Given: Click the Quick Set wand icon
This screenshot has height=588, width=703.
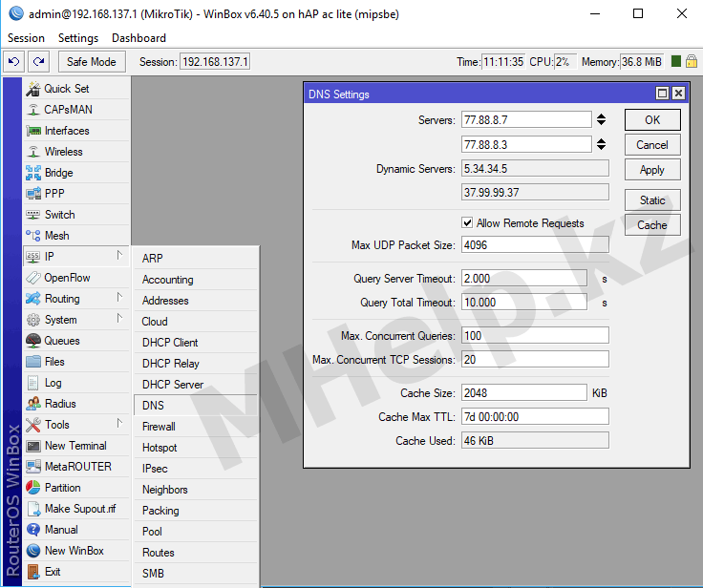Looking at the screenshot, I should tap(33, 89).
